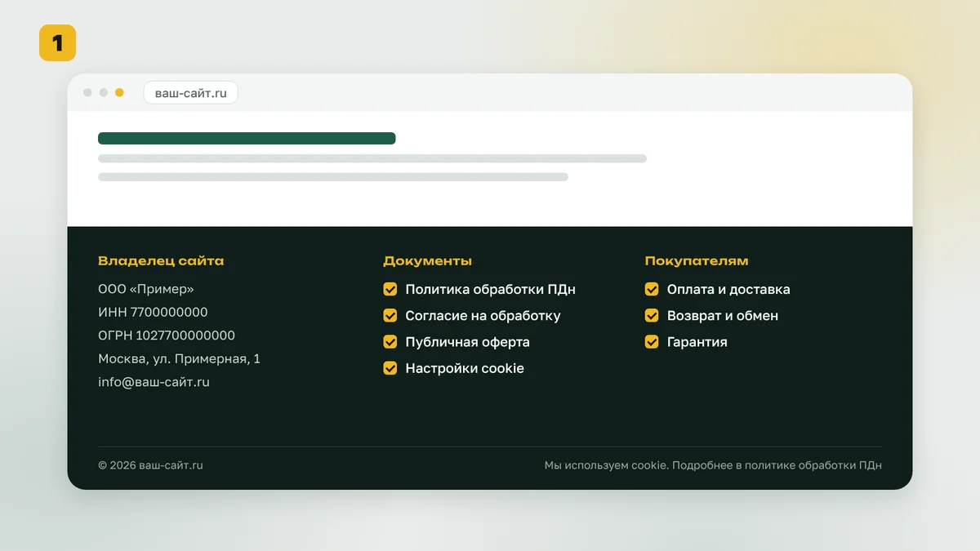Click the dark green page title bar

pyautogui.click(x=247, y=139)
